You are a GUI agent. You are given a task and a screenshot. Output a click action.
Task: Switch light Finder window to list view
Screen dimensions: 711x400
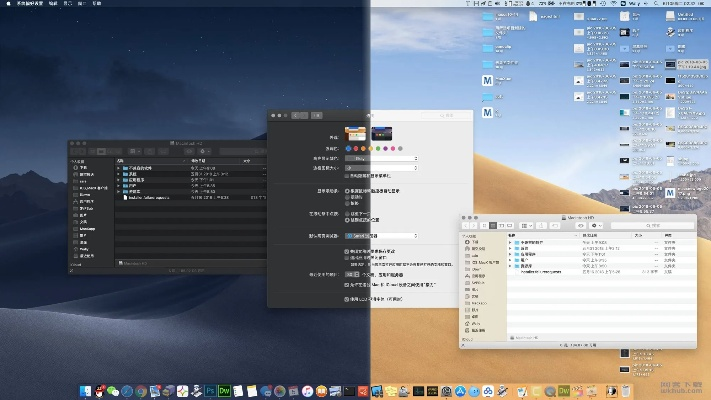click(494, 227)
